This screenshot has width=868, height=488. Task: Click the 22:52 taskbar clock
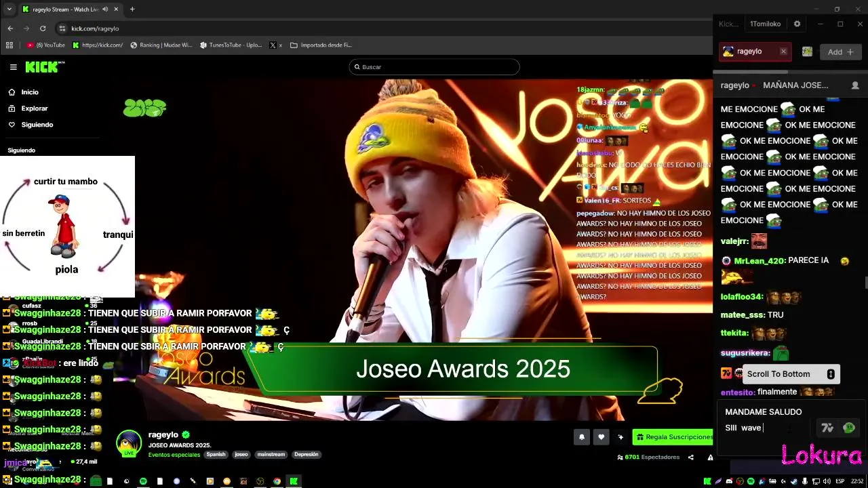tap(857, 481)
